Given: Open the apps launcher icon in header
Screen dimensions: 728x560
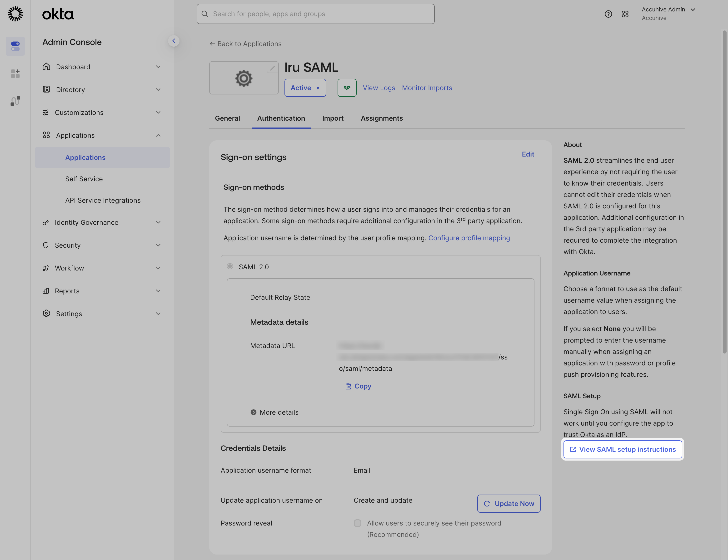Looking at the screenshot, I should pos(625,14).
